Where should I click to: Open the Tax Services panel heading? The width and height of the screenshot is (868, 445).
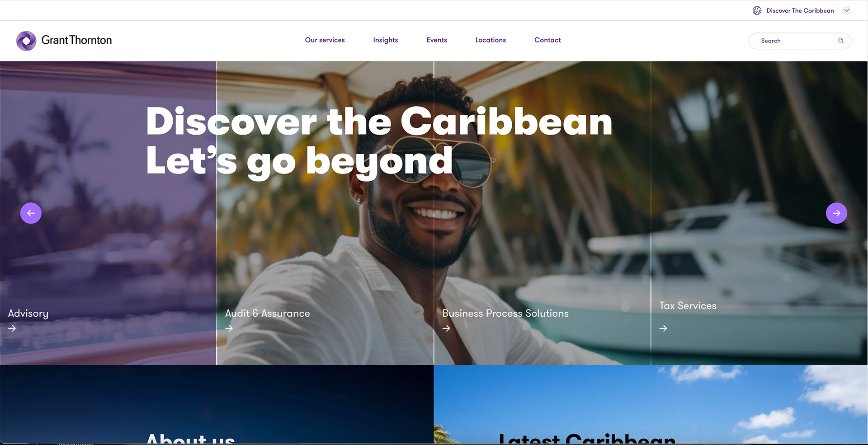pyautogui.click(x=688, y=305)
